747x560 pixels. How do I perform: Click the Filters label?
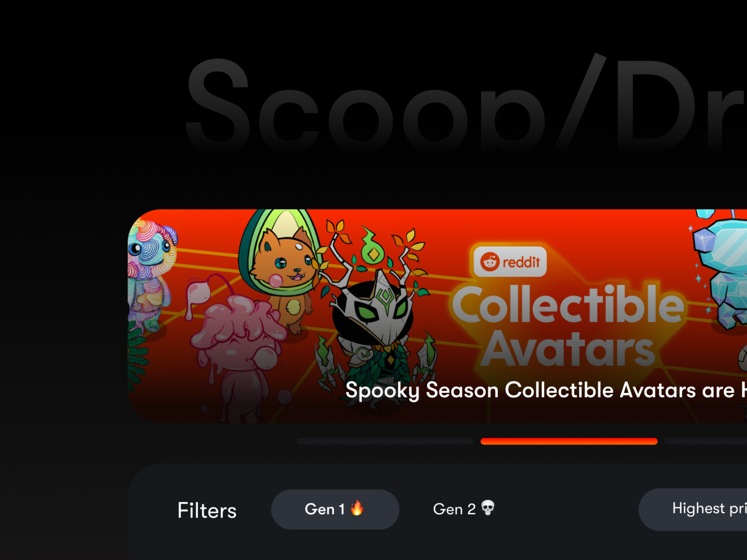[207, 510]
